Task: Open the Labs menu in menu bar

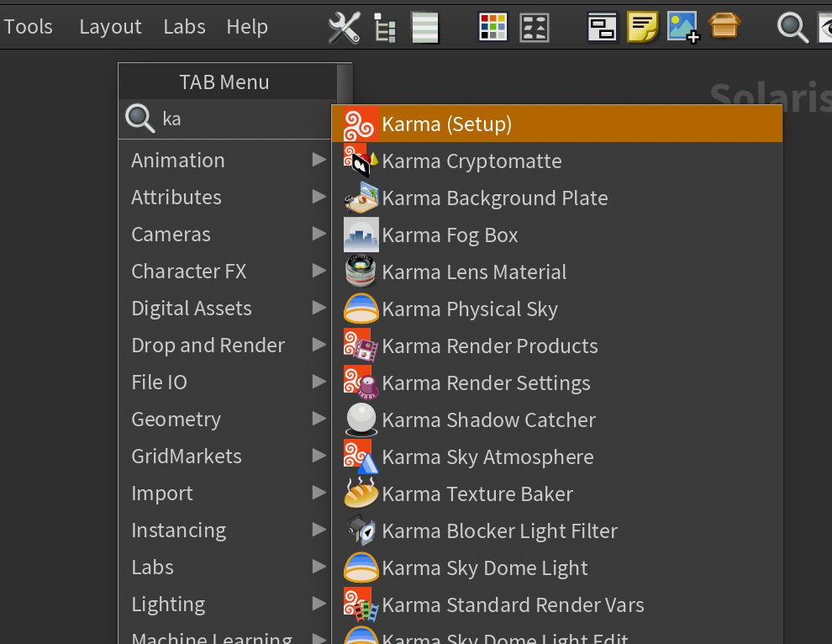Action: (x=184, y=27)
